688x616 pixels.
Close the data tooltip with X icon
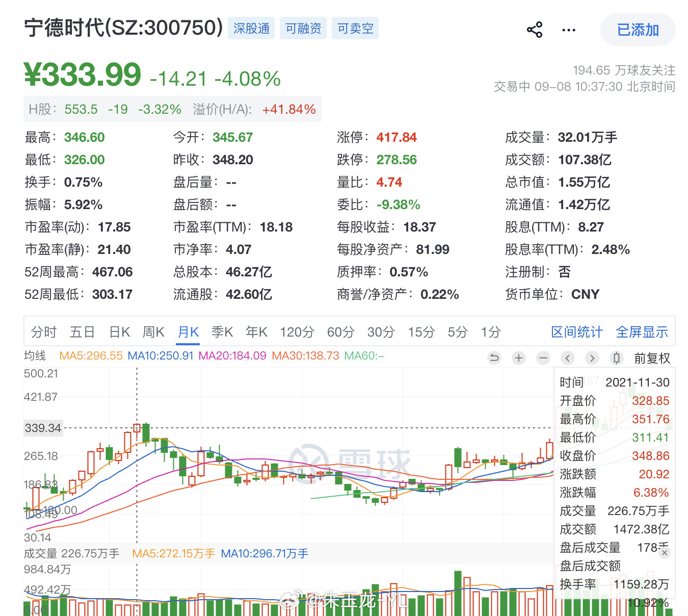(x=664, y=553)
